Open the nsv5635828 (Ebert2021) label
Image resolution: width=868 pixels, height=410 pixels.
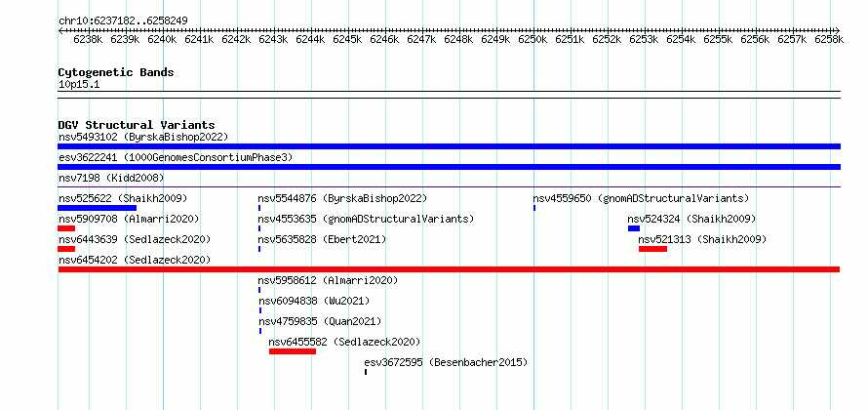point(322,239)
